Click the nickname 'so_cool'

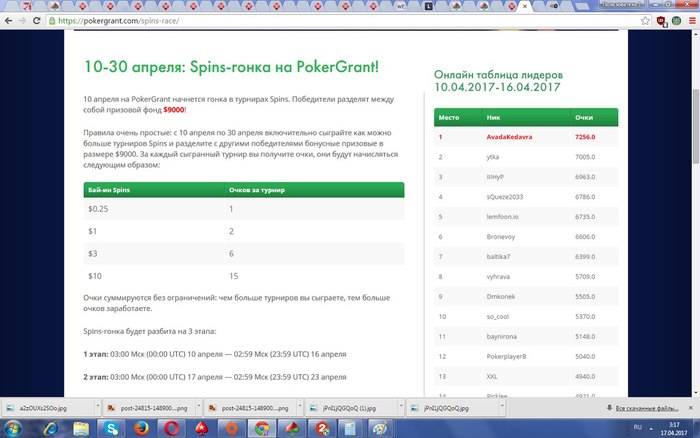498,317
